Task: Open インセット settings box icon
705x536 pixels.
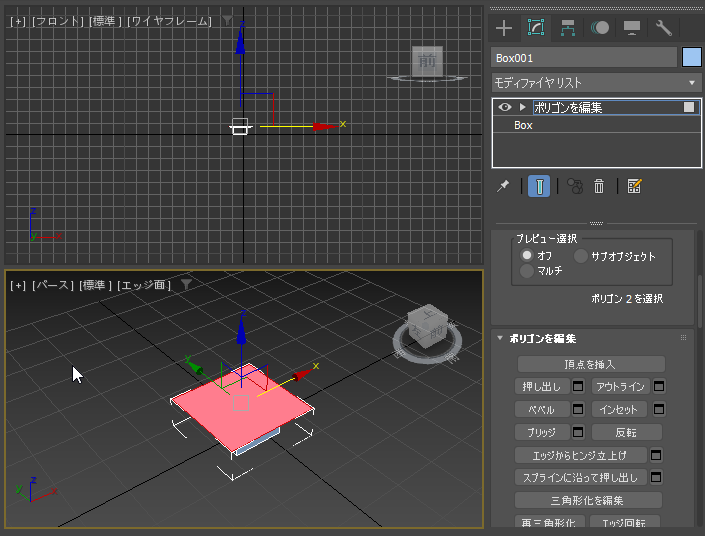Action: pos(659,409)
